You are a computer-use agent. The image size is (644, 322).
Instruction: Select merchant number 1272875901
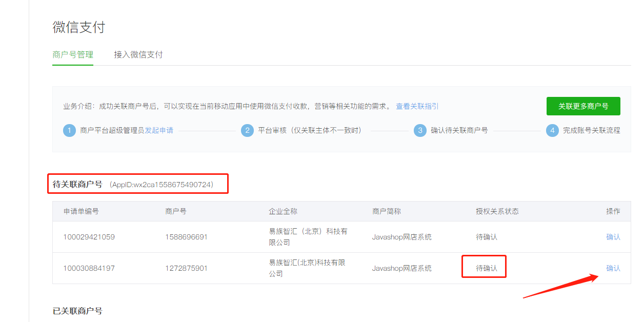[x=187, y=268]
